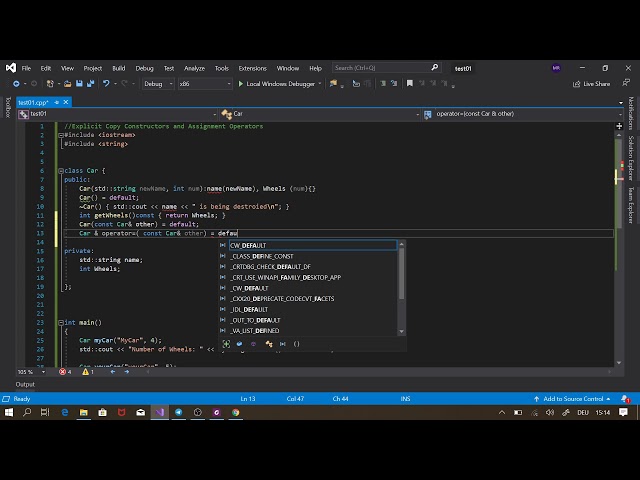Toggle the classes filter in IntelliSense

(269, 344)
